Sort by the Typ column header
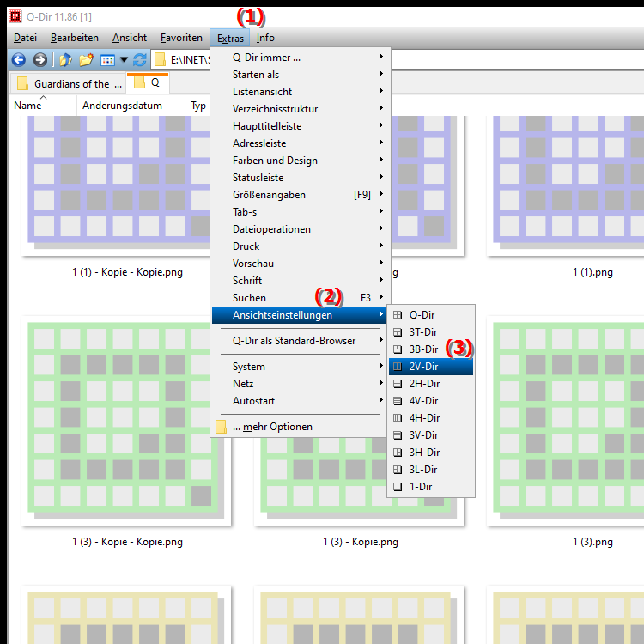Image resolution: width=644 pixels, height=644 pixels. click(x=198, y=105)
